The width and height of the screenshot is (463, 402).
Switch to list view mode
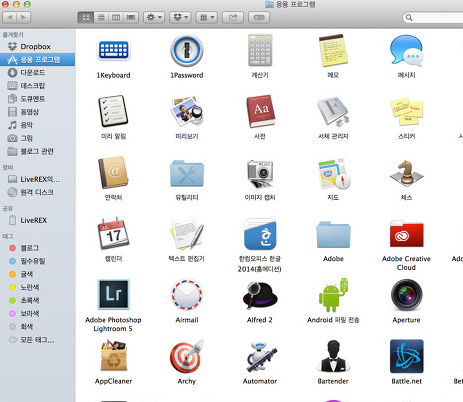tap(101, 17)
